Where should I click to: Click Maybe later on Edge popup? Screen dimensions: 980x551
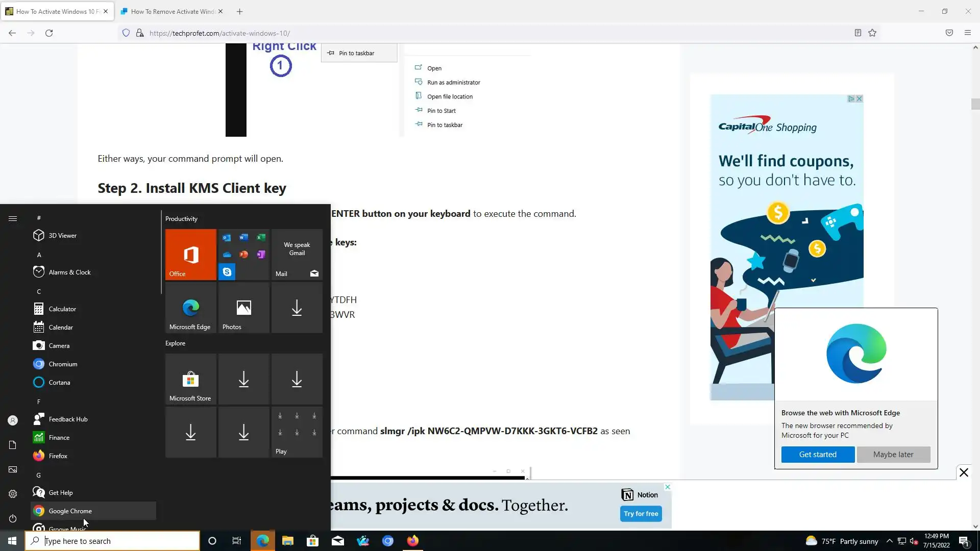coord(893,455)
